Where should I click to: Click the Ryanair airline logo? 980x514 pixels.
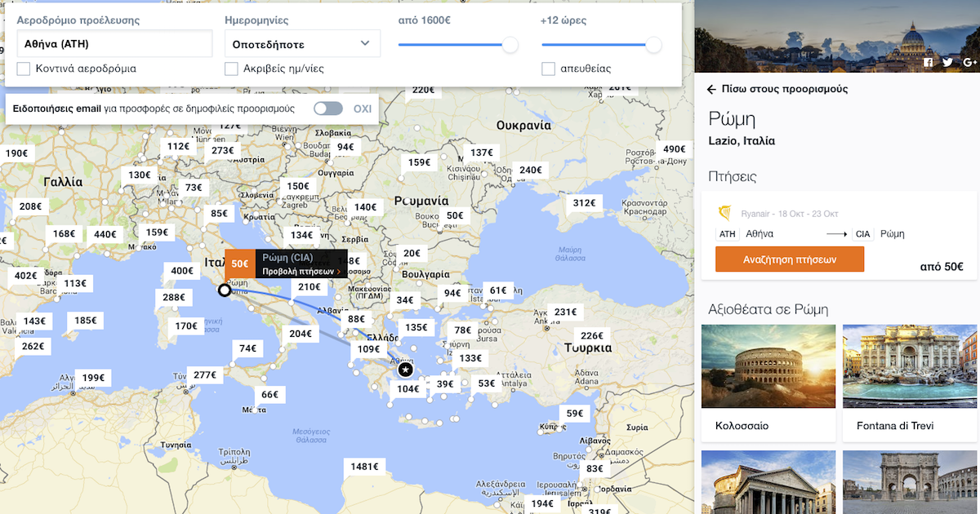pos(724,214)
